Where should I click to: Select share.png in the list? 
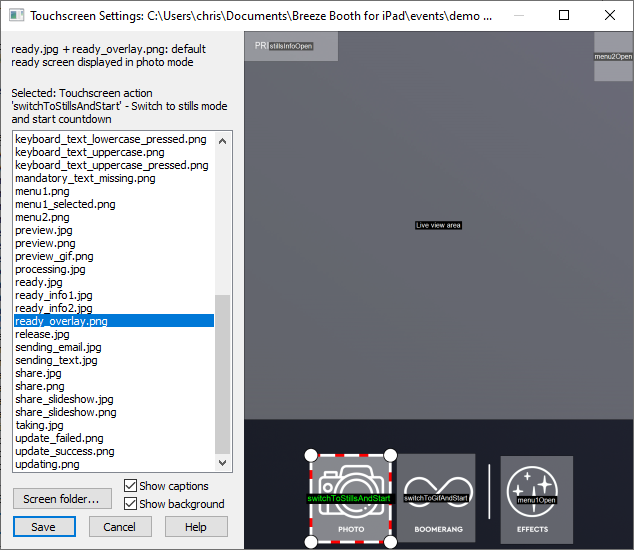[x=114, y=386]
